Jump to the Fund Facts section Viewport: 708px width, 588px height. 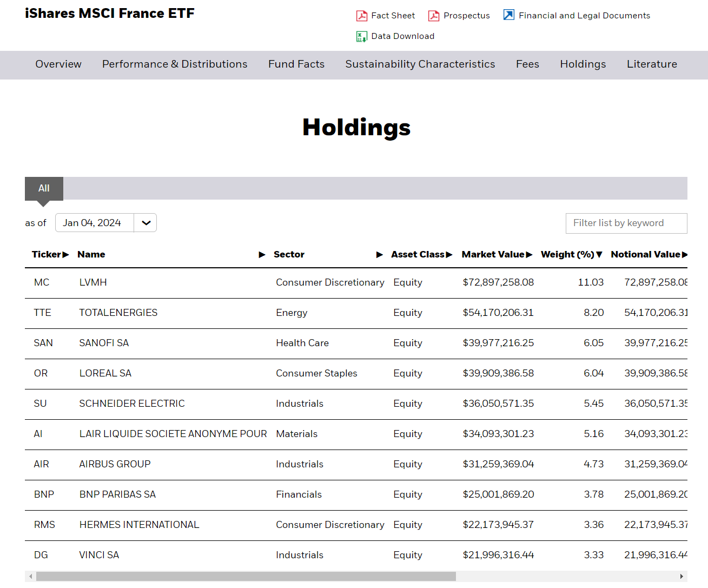pos(296,64)
